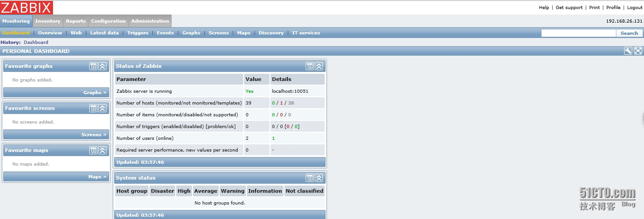Click the Host group column header
644x219 pixels.
pyautogui.click(x=132, y=191)
